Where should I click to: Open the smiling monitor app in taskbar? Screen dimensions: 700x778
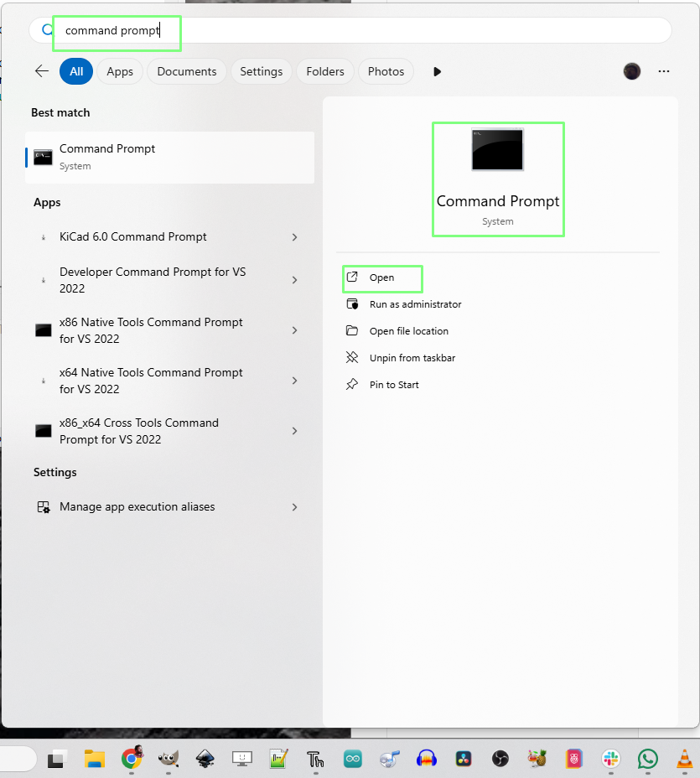pos(242,758)
